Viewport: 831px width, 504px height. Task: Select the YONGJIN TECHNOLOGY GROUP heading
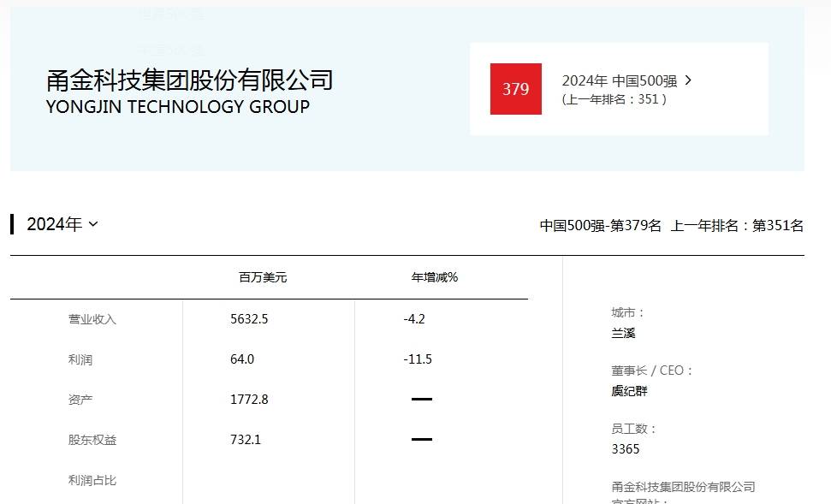(x=178, y=106)
